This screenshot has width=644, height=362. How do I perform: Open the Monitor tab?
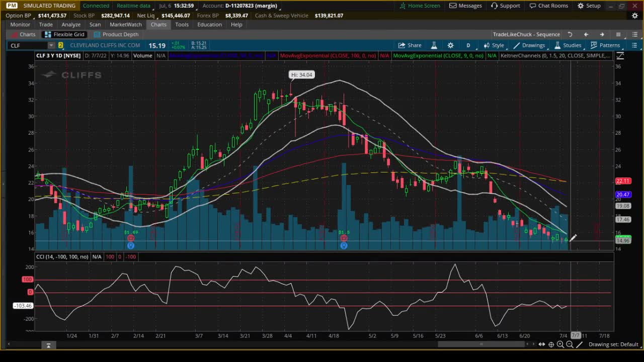(20, 25)
